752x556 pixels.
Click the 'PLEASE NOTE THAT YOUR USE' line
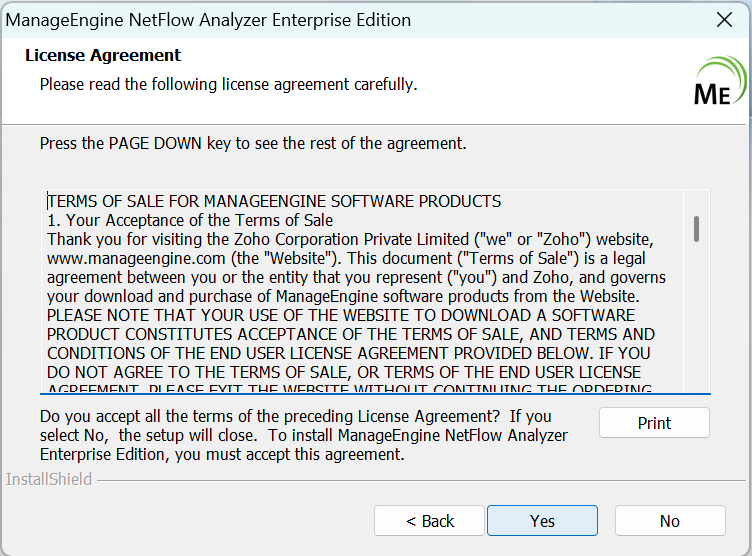pos(341,315)
